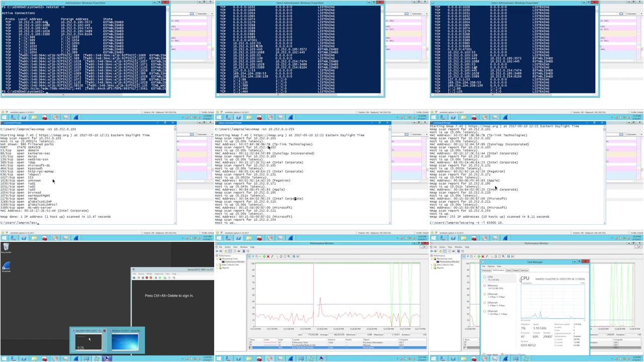Expand Data Collector Sets in the unobstructed Performance Monitor tree
This screenshot has height=362, width=644.
click(x=217, y=265)
